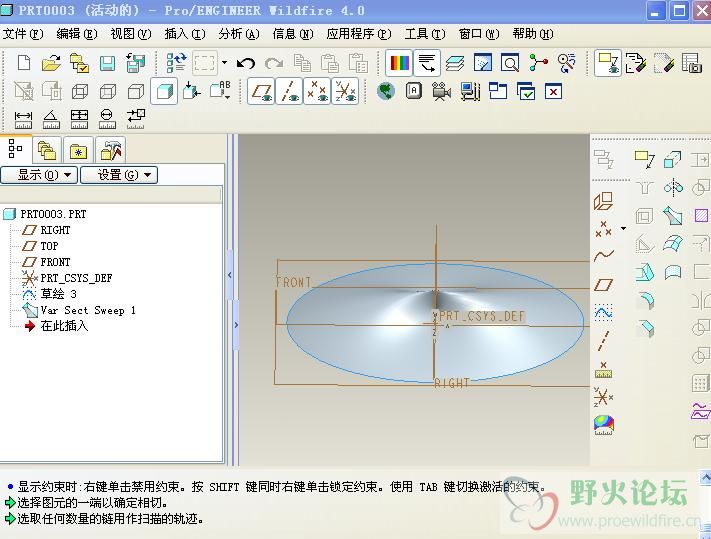The width and height of the screenshot is (711, 539).
Task: Open the color appearance spectrum icon
Action: [399, 63]
